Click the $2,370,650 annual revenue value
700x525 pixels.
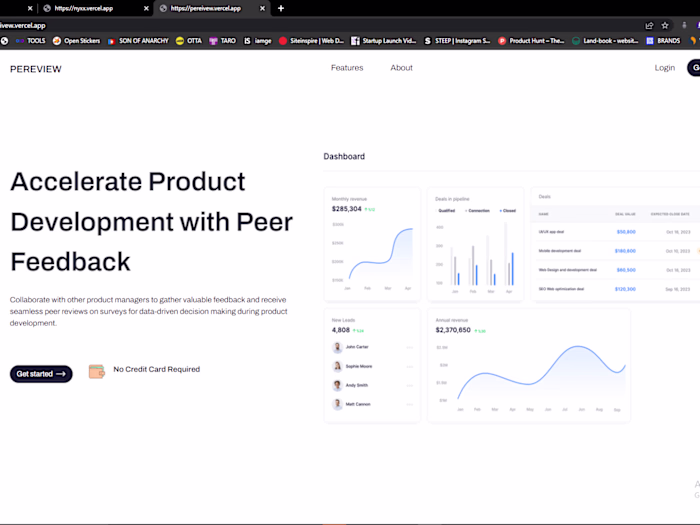(x=453, y=330)
